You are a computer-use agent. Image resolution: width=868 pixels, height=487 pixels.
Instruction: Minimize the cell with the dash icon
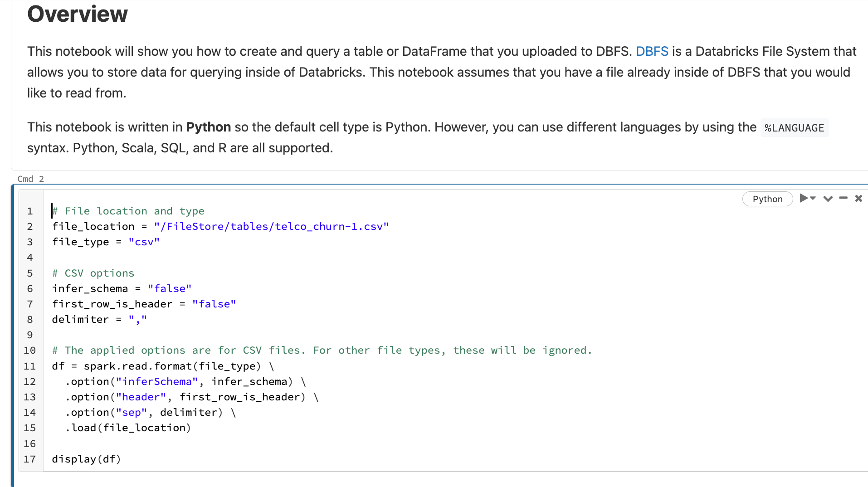pos(843,198)
